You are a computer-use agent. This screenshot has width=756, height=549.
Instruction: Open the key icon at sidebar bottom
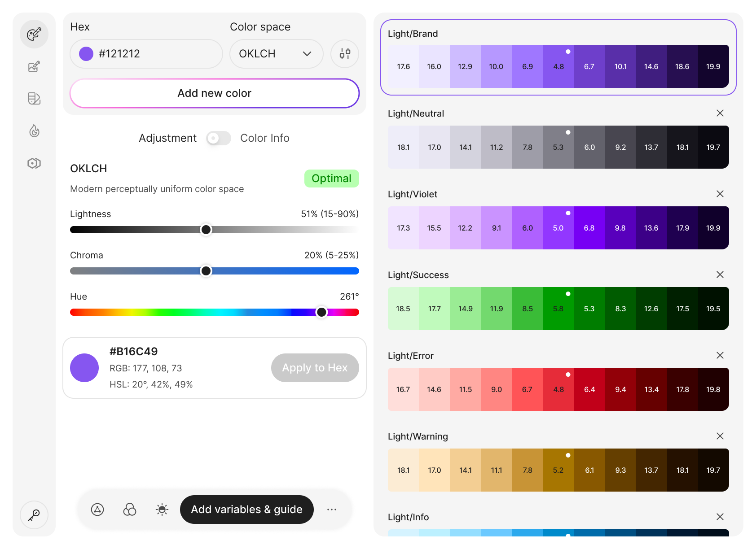click(34, 515)
